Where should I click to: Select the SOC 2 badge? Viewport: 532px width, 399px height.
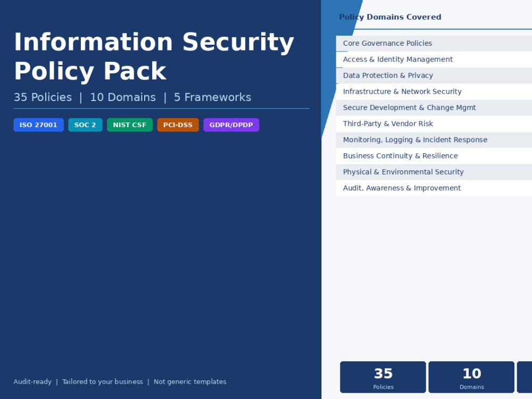pyautogui.click(x=85, y=125)
